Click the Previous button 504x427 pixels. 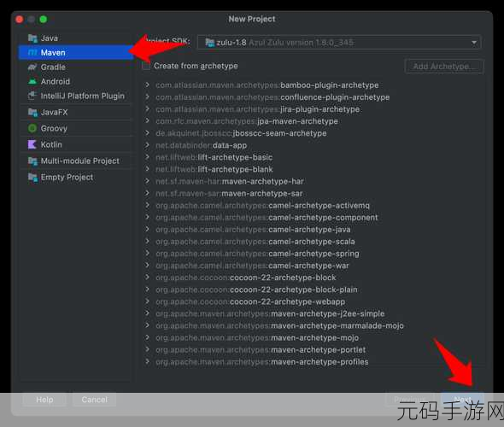[x=410, y=400]
